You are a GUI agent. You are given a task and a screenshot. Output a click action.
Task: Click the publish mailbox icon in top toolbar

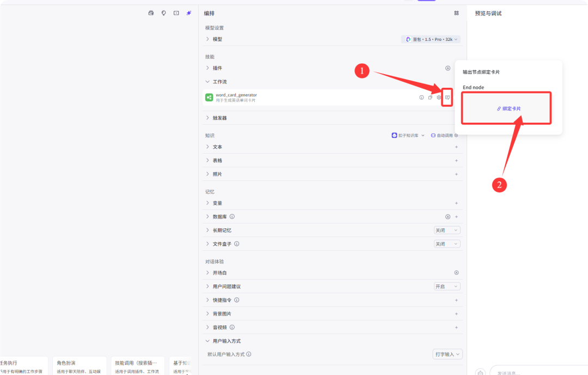[x=151, y=13]
